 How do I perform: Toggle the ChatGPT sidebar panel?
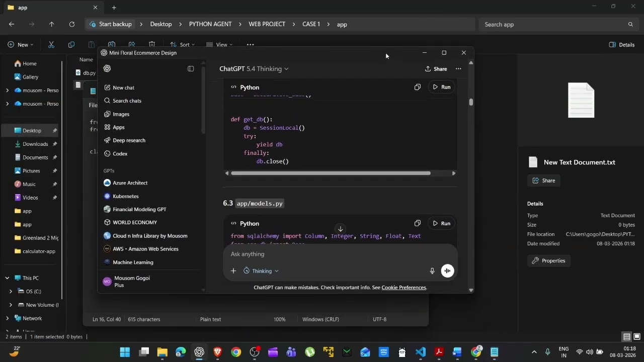click(x=191, y=68)
